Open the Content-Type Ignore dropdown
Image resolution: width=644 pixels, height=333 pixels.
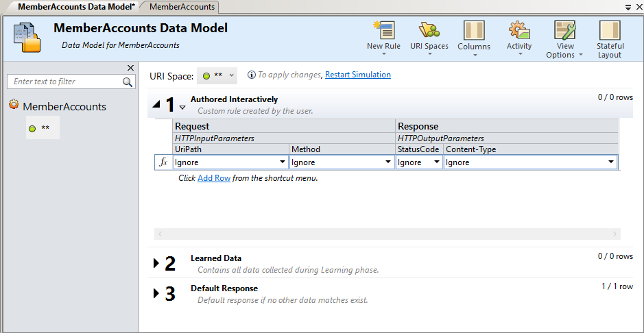click(x=610, y=162)
